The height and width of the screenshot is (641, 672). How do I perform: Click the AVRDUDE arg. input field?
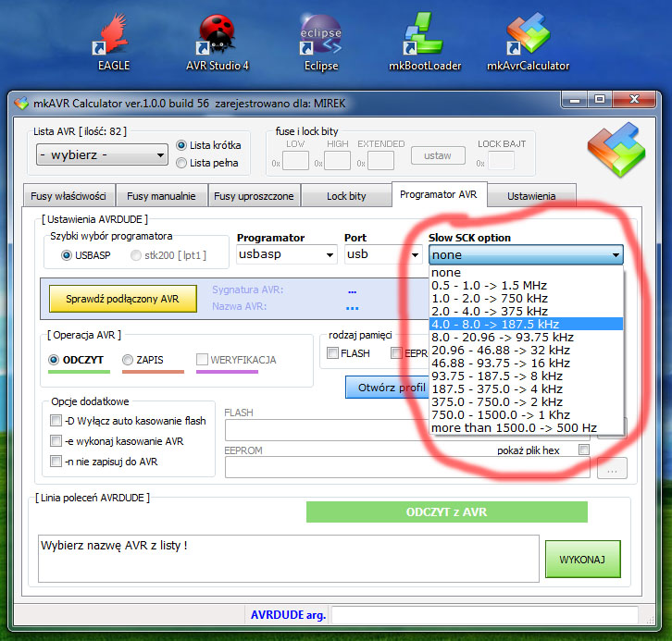click(x=485, y=615)
